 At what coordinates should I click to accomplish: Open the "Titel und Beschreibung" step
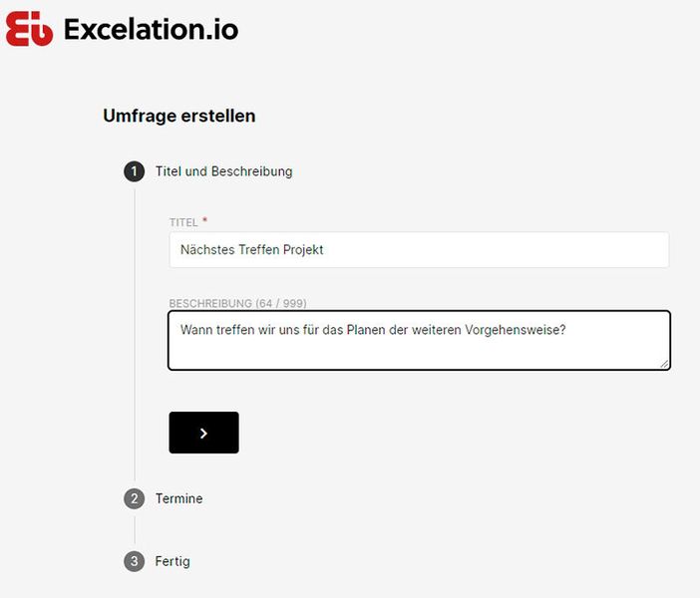[x=223, y=171]
